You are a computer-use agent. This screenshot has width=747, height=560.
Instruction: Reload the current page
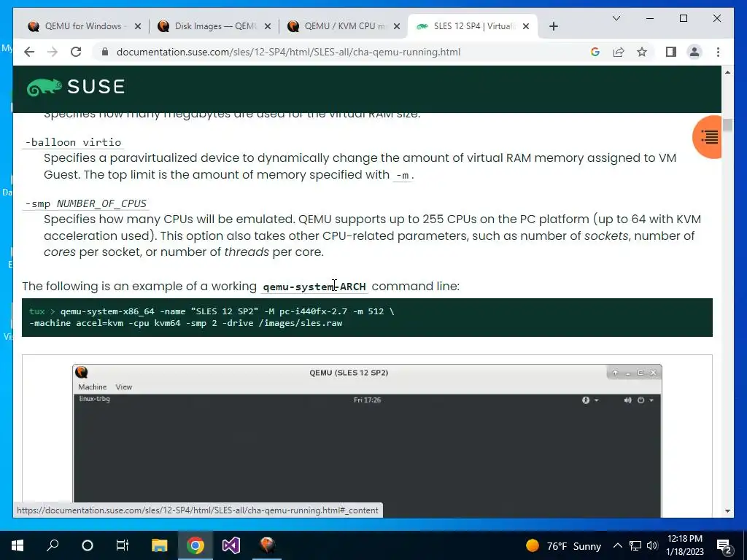click(x=76, y=52)
